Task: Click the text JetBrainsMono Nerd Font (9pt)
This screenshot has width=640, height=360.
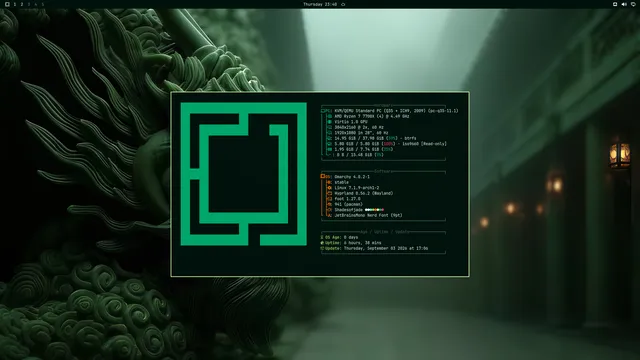Action: [x=369, y=216]
